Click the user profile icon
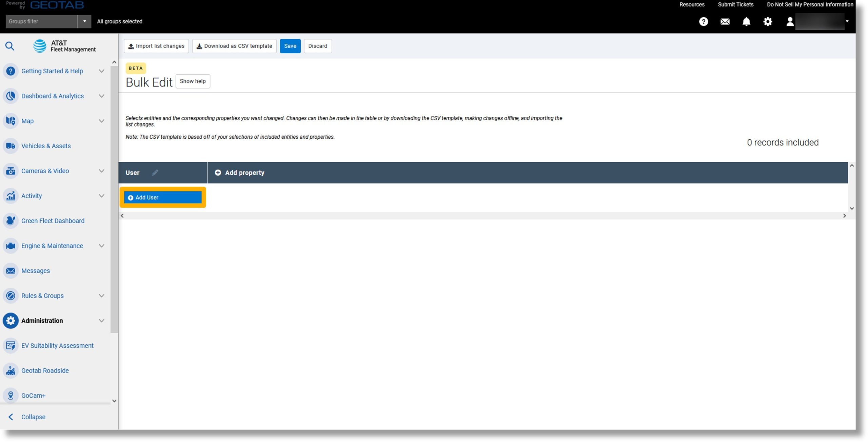The image size is (868, 442). (790, 21)
